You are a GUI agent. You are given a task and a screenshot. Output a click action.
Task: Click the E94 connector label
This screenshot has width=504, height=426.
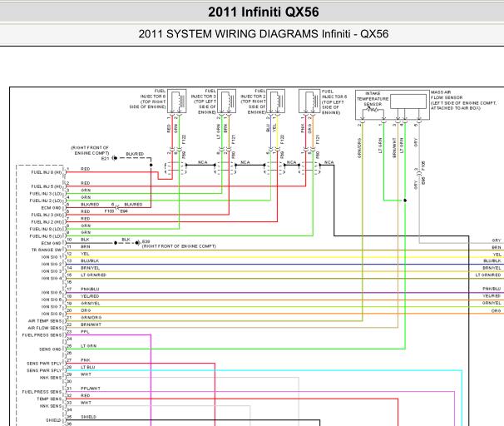(124, 211)
